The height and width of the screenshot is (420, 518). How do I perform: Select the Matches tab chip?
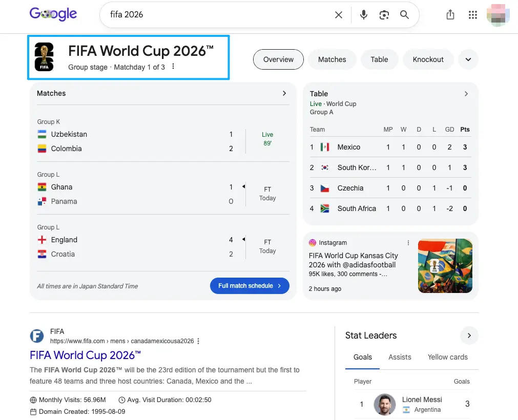[x=332, y=59]
